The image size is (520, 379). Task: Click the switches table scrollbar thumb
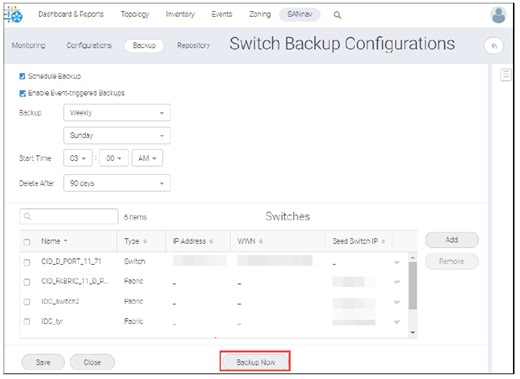click(x=413, y=286)
